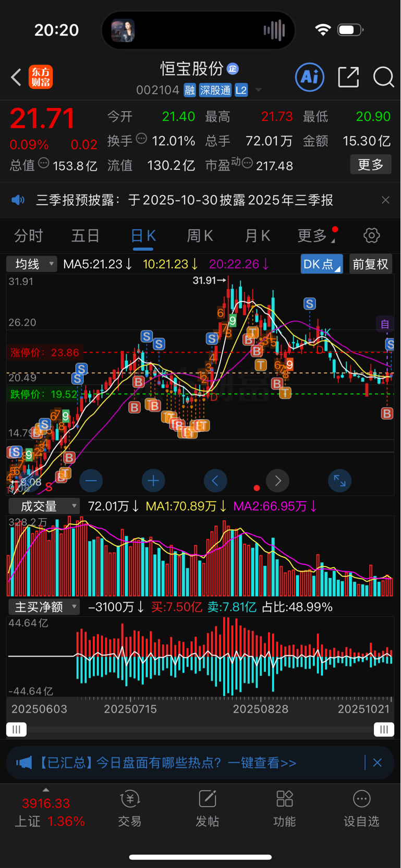401x868 pixels.
Task: Close the 已汇总 hot topics banner
Action: pos(378,763)
